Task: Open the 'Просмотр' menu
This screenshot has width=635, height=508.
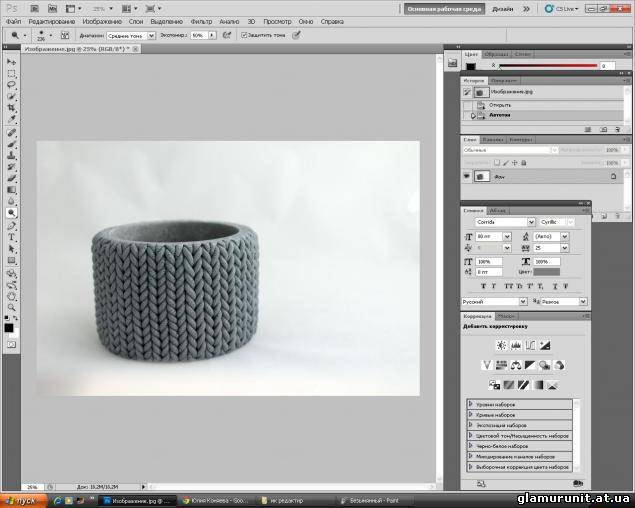Action: tap(277, 21)
